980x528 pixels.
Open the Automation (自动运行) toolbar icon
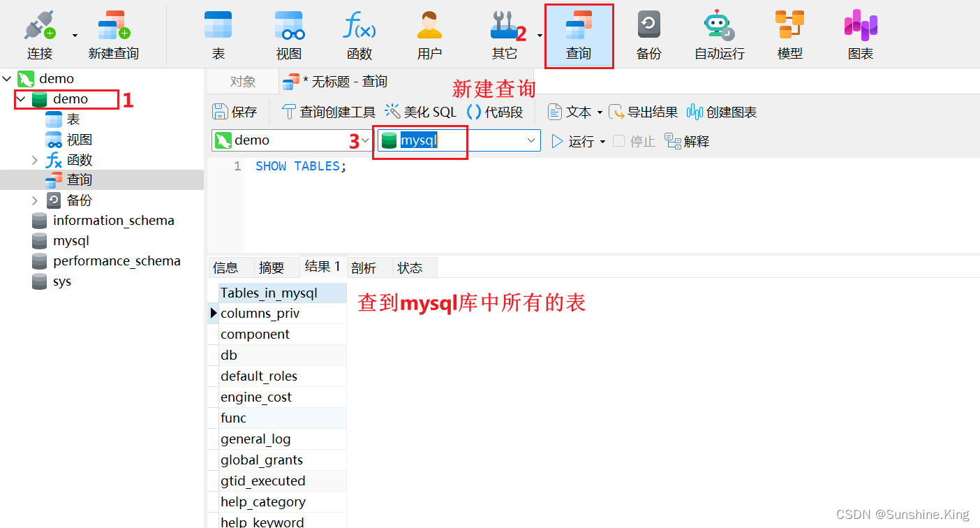(720, 34)
